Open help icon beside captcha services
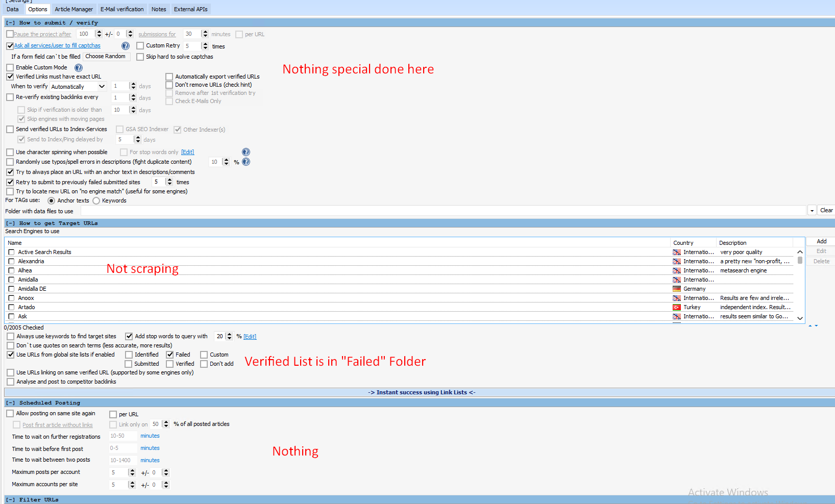This screenshot has width=835, height=504. click(125, 46)
